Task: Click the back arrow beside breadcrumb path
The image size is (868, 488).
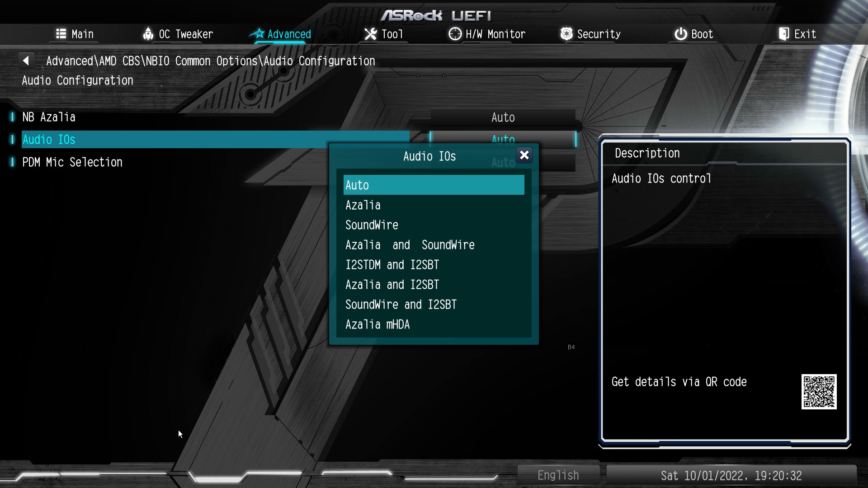Action: 26,61
